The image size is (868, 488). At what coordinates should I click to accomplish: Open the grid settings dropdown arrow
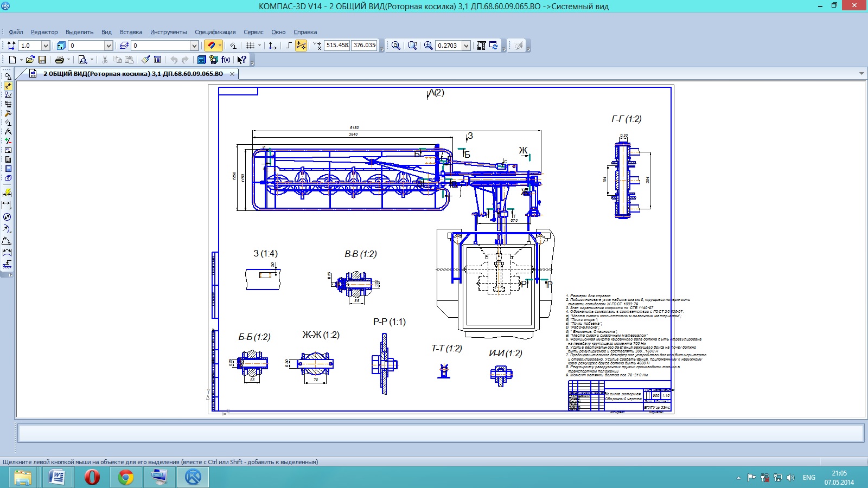tap(259, 46)
